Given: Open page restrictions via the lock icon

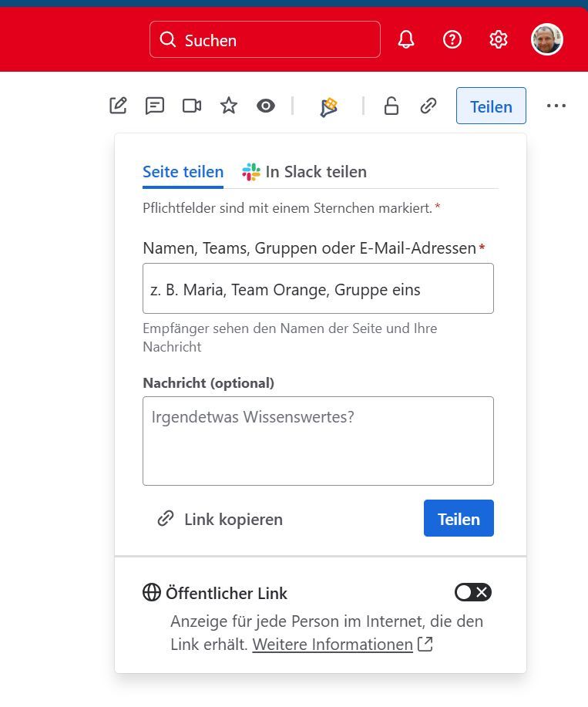Looking at the screenshot, I should click(391, 106).
